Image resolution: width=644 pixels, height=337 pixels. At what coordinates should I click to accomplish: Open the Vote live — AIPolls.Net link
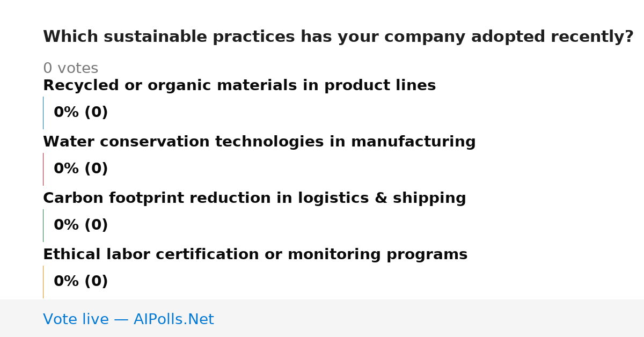128,319
